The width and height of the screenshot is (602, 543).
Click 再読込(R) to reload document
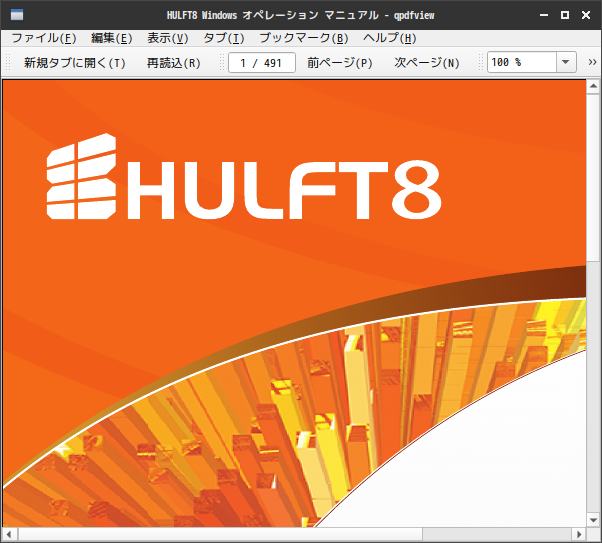click(x=174, y=63)
